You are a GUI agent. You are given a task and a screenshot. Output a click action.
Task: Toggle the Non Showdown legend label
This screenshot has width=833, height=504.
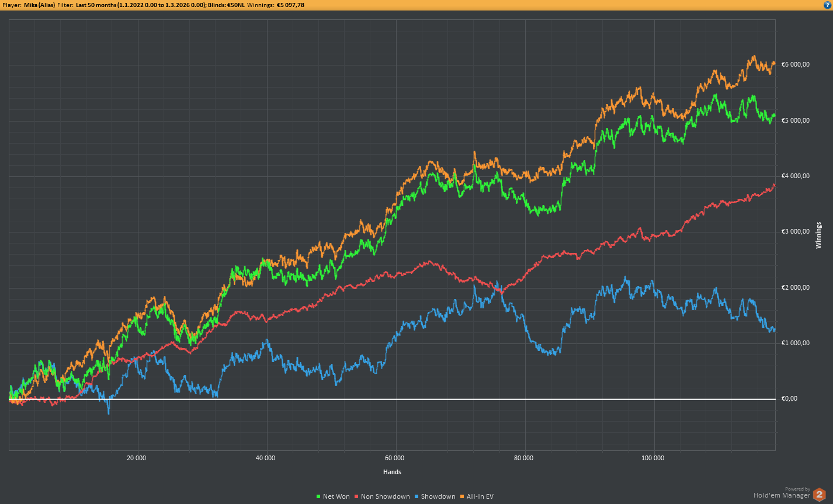coord(385,497)
